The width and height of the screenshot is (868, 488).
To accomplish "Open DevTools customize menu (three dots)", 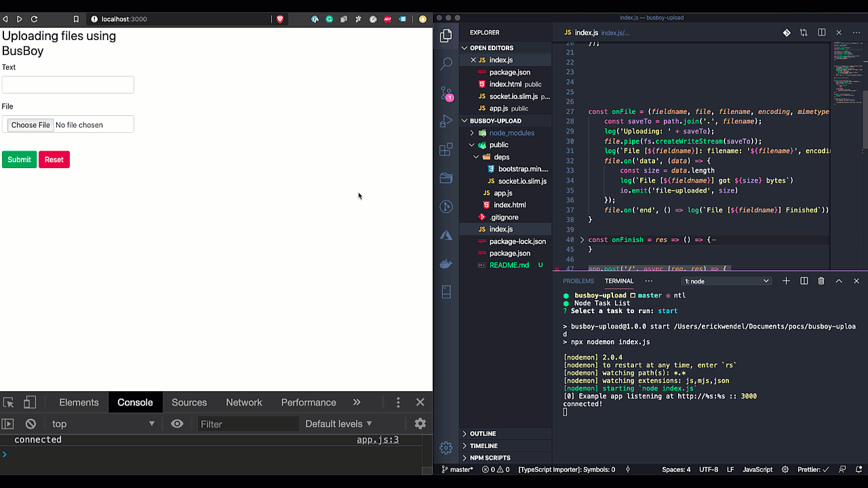I will (x=398, y=403).
